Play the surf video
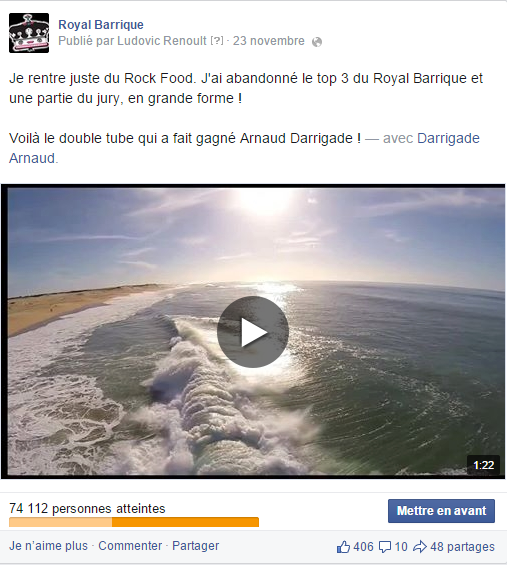 [253, 332]
